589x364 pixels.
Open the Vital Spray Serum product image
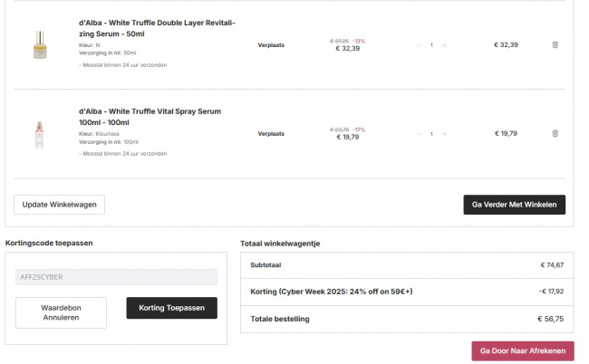[38, 133]
